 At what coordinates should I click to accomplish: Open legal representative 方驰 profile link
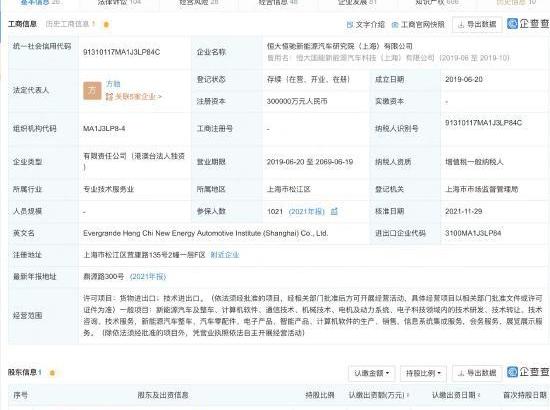[x=113, y=84]
